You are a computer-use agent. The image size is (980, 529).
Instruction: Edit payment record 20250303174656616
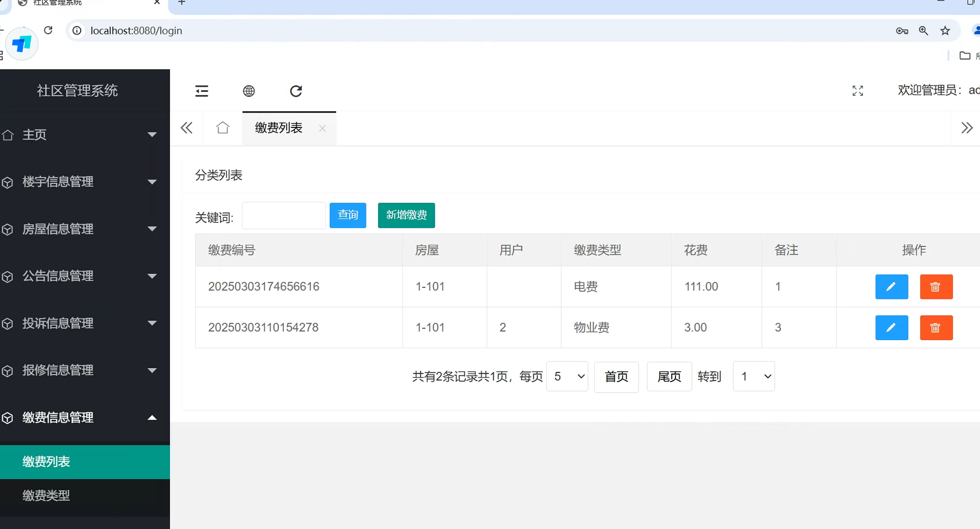(x=891, y=287)
